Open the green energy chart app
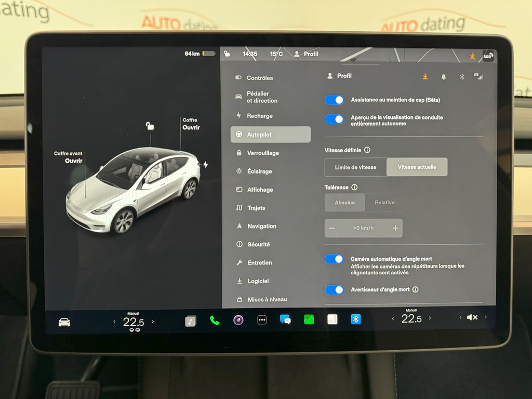Viewport: 532px width, 399px height. tap(309, 320)
